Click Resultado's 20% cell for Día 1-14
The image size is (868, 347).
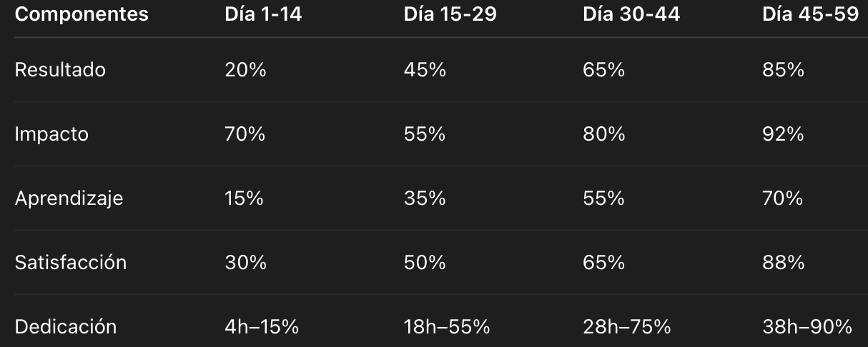click(245, 70)
